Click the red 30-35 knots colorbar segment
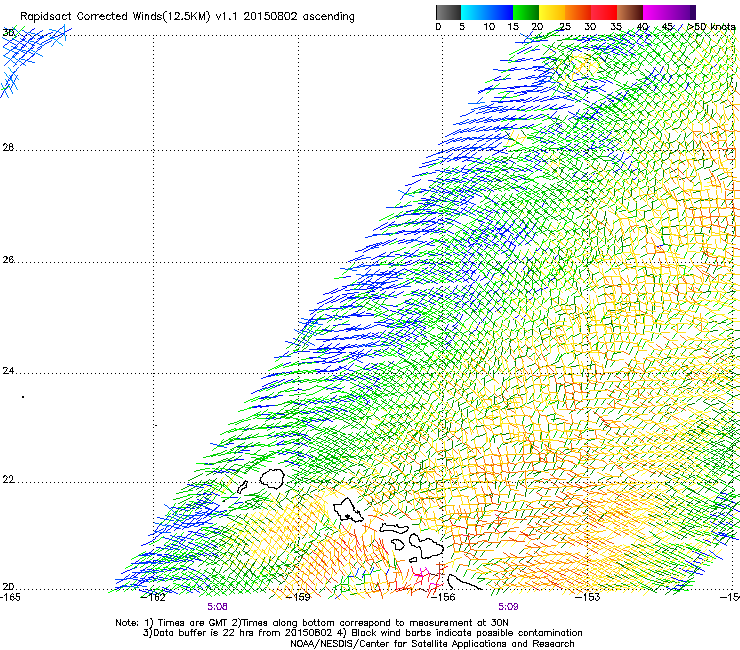 point(604,12)
